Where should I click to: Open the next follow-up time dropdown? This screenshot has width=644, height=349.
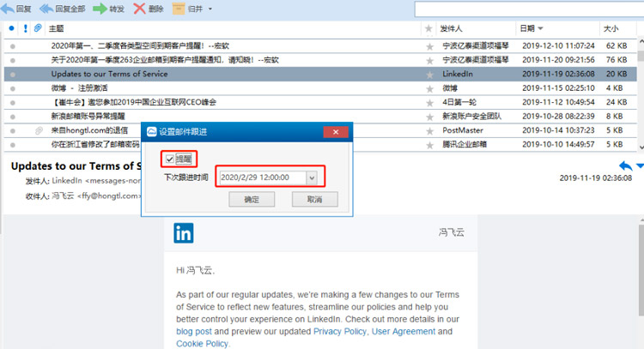[311, 178]
